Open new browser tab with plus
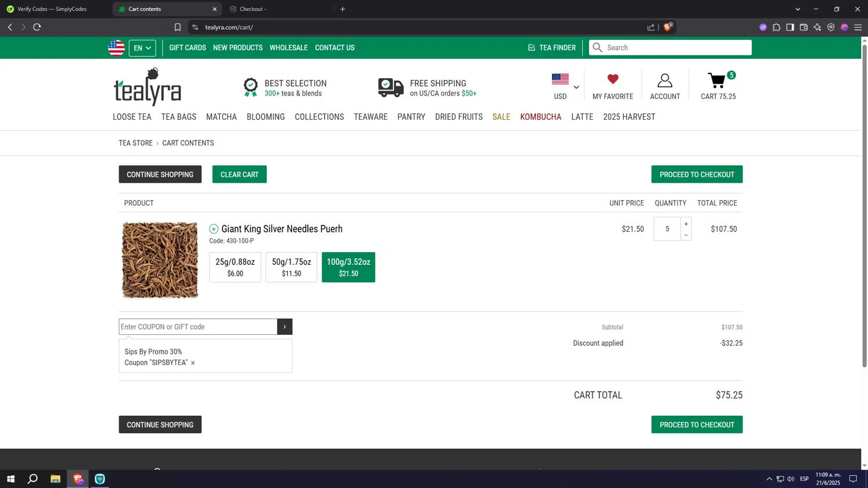 [x=343, y=9]
